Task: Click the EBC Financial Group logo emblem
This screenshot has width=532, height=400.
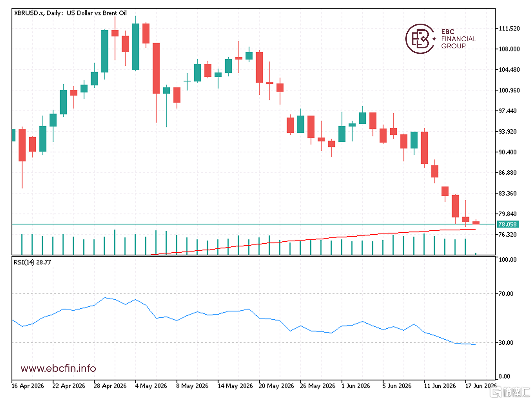Action: 420,39
